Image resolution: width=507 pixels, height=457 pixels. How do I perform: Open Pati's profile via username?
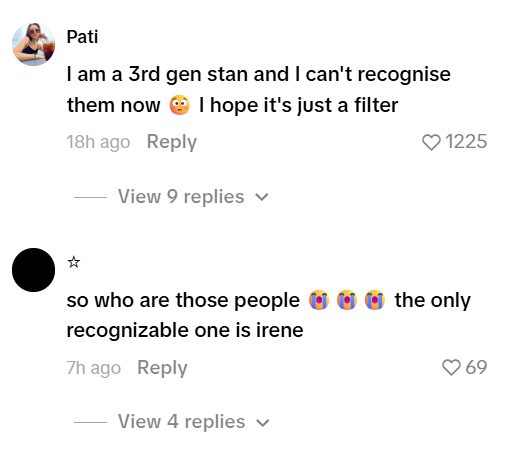point(82,37)
